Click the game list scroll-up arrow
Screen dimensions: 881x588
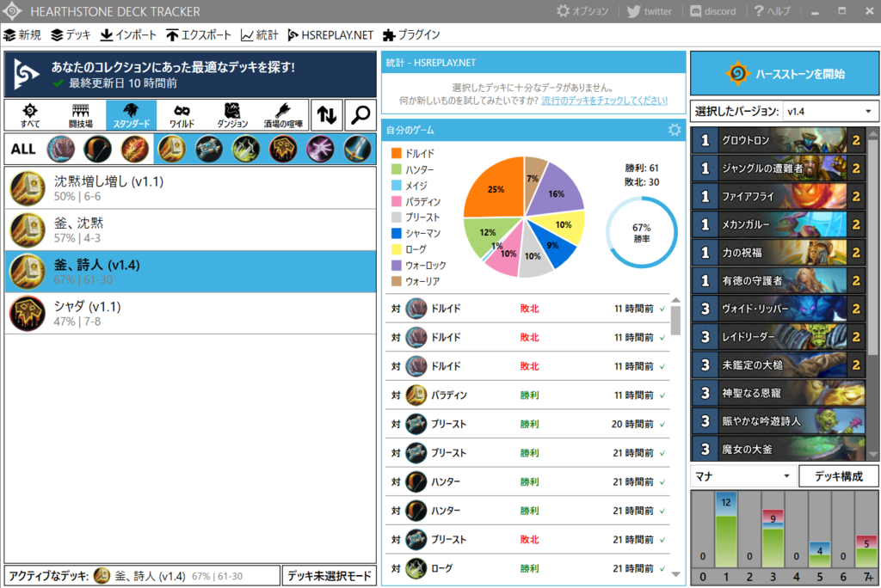click(x=676, y=301)
